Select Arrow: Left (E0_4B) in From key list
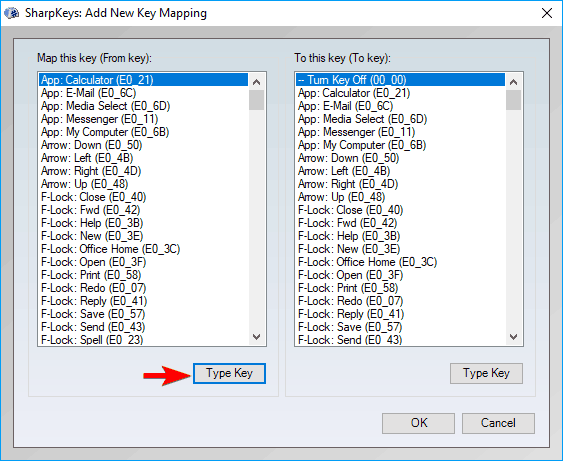This screenshot has height=461, width=563. (144, 158)
